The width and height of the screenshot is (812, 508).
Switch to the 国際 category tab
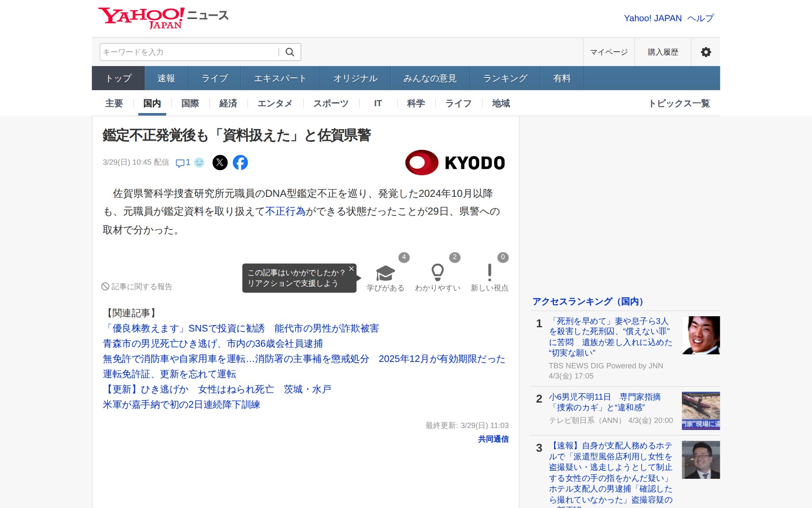[189, 103]
